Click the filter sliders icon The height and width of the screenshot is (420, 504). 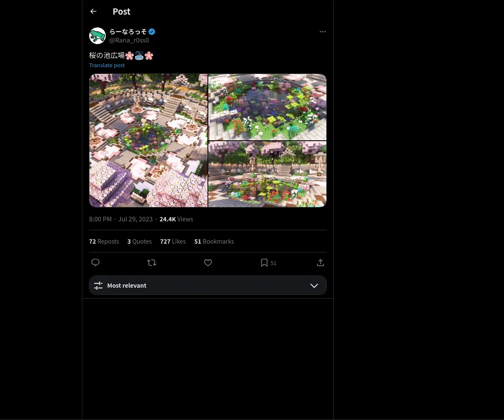tap(98, 286)
